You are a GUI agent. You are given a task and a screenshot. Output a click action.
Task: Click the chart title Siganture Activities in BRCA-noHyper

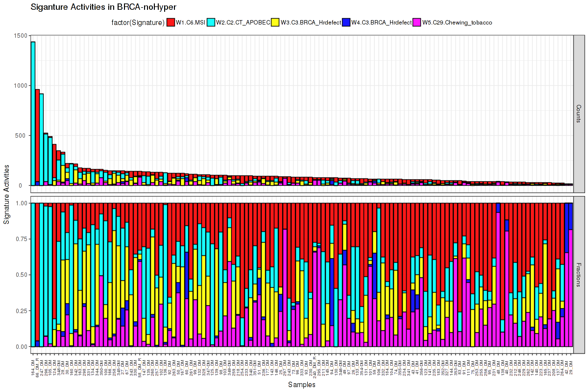tap(103, 7)
